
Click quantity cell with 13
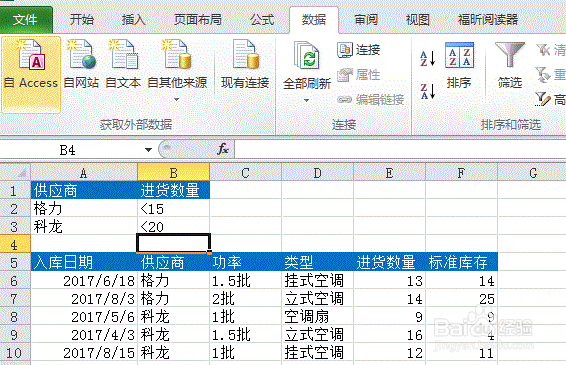(x=389, y=281)
